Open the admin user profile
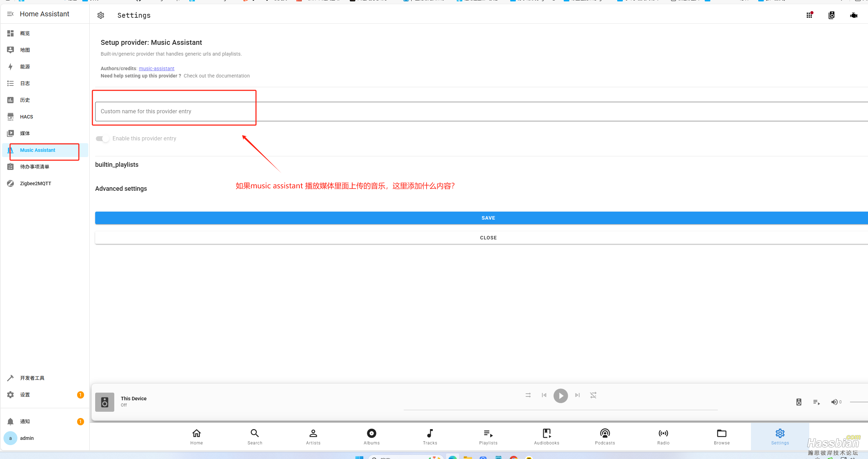The height and width of the screenshot is (459, 868). [44, 438]
